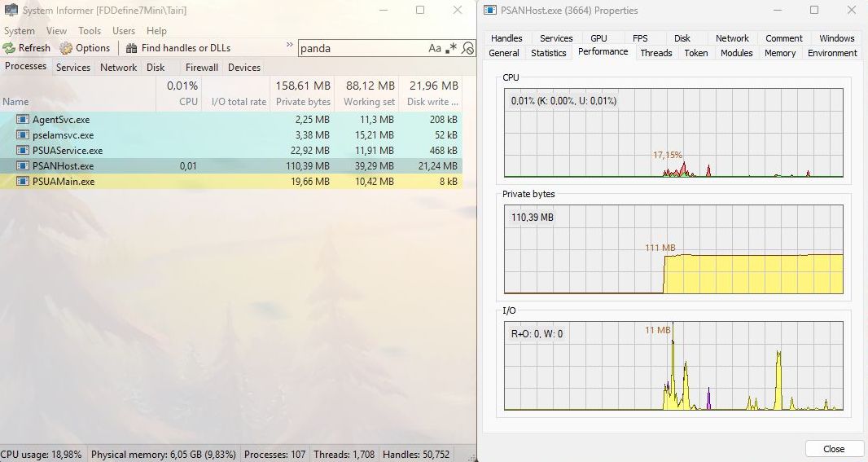Screen dimensions: 868x462
Task: Click the search field containing "panda"
Action: click(x=362, y=48)
